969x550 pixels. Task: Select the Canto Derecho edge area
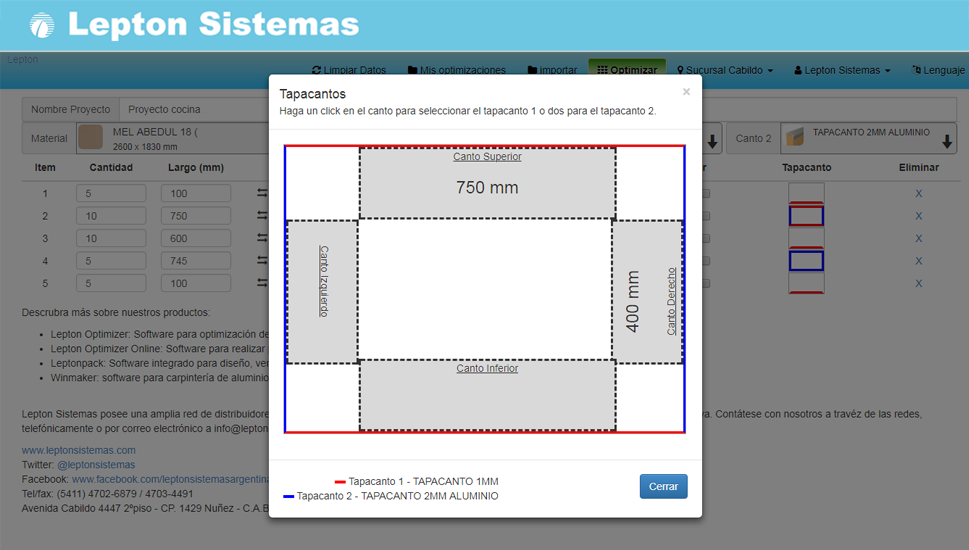click(648, 292)
